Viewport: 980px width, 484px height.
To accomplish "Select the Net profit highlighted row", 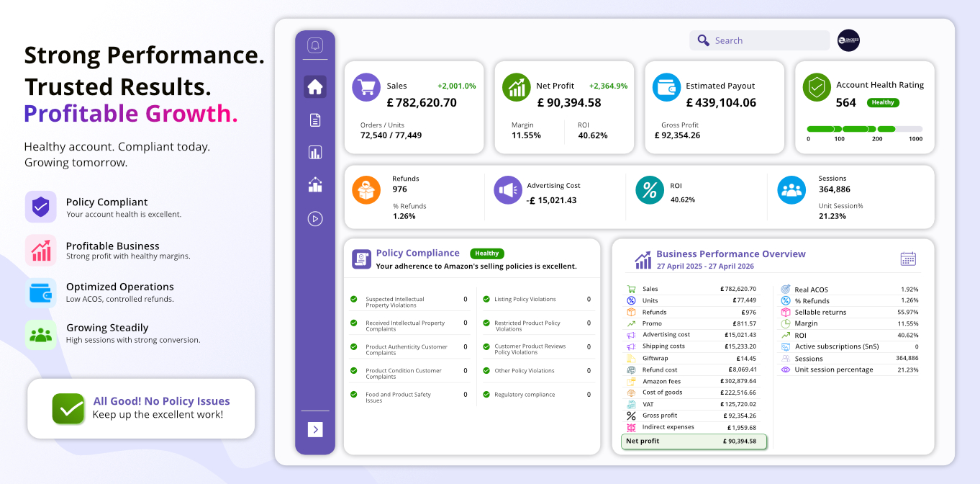I will click(x=694, y=442).
